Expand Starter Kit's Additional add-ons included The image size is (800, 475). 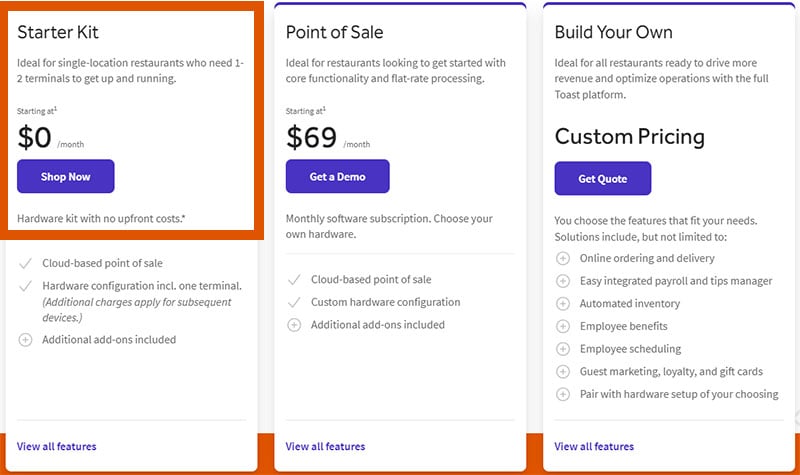point(25,340)
